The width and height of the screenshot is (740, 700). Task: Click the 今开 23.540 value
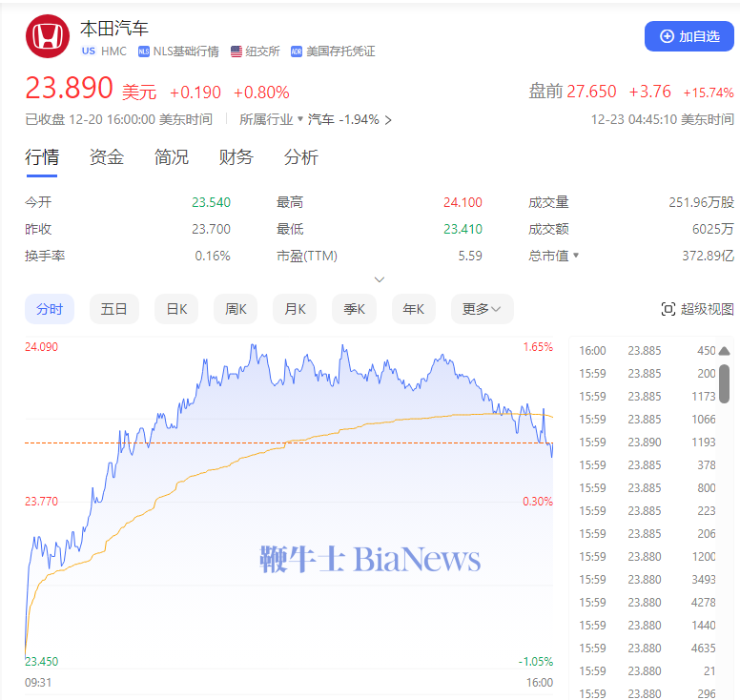point(211,202)
